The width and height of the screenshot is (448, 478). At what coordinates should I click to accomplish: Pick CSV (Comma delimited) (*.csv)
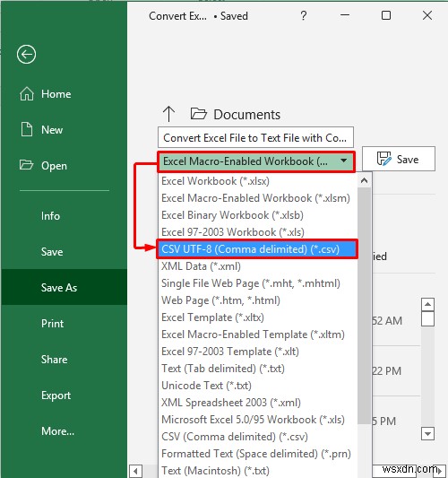[x=258, y=437]
